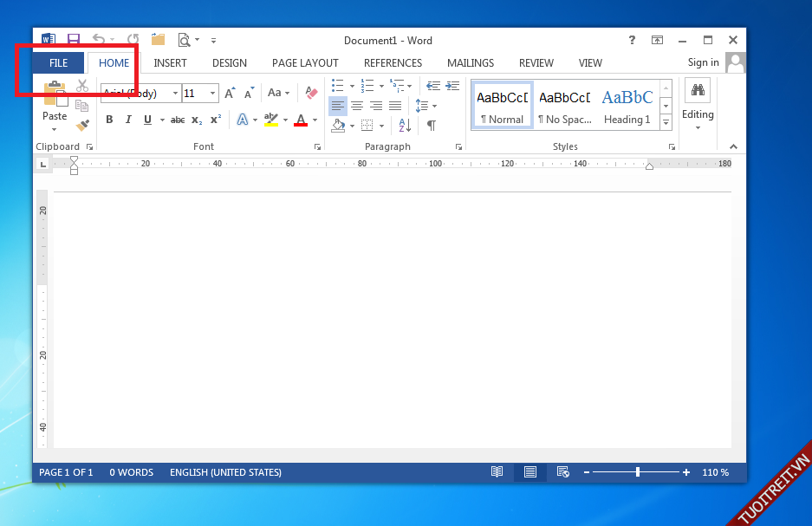
Task: Expand the Styles gallery More arrow
Action: click(x=666, y=121)
